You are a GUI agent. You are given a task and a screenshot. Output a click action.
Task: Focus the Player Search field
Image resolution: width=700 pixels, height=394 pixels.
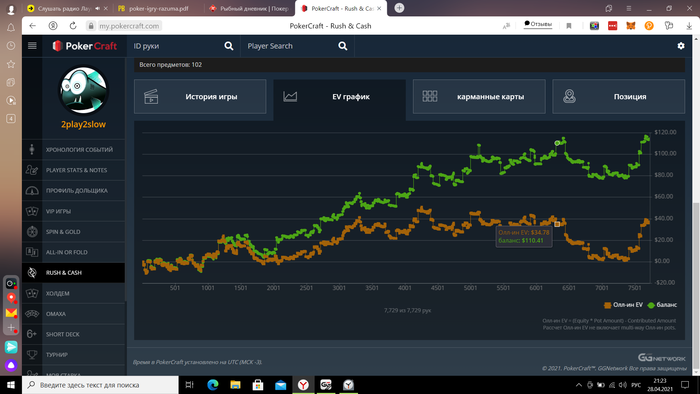(289, 46)
